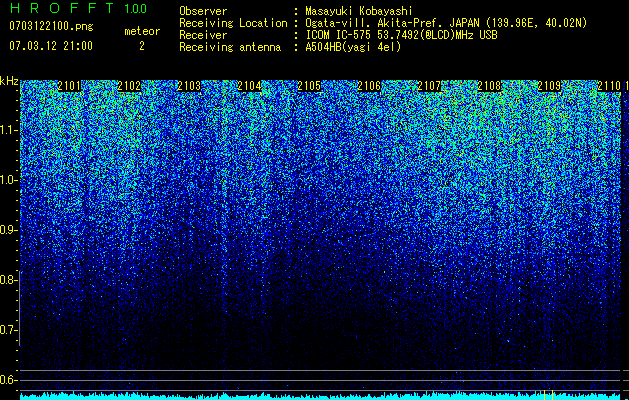Click the Receiving antenna label
The width and height of the screenshot is (629, 400).
tap(230, 47)
